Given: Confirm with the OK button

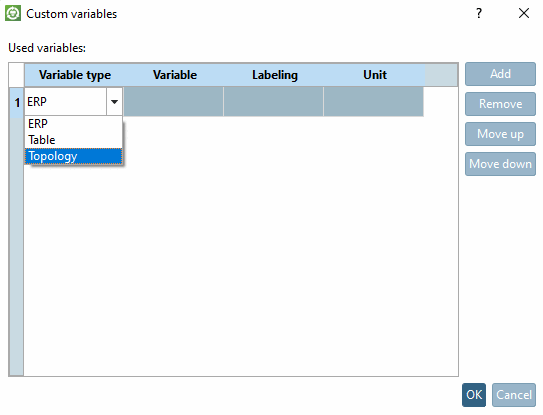Looking at the screenshot, I should [474, 395].
